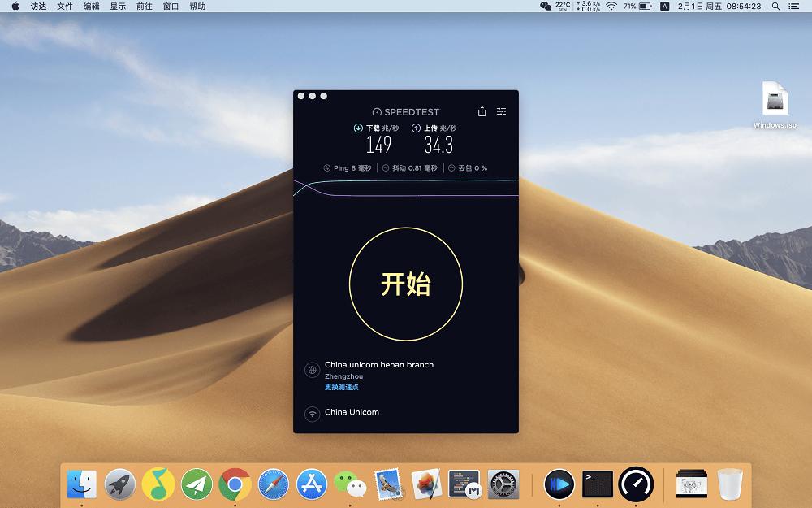
Task: Open Terminal from the Dock
Action: tap(598, 484)
